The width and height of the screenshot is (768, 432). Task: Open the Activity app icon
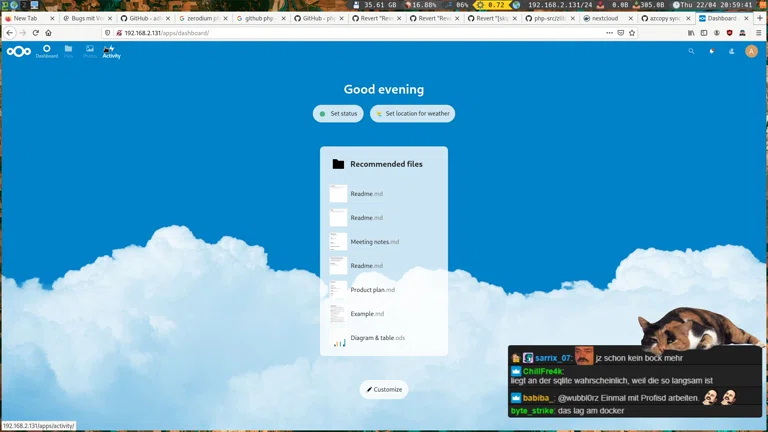tap(110, 51)
